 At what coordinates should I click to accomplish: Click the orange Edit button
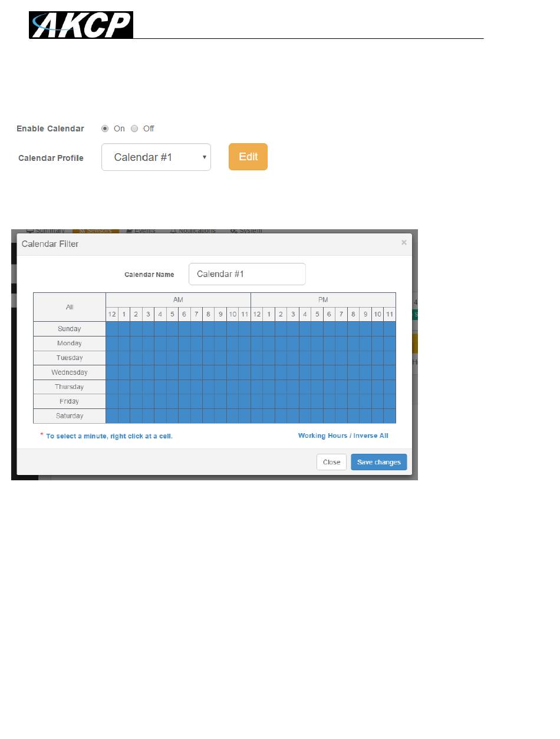coord(248,157)
